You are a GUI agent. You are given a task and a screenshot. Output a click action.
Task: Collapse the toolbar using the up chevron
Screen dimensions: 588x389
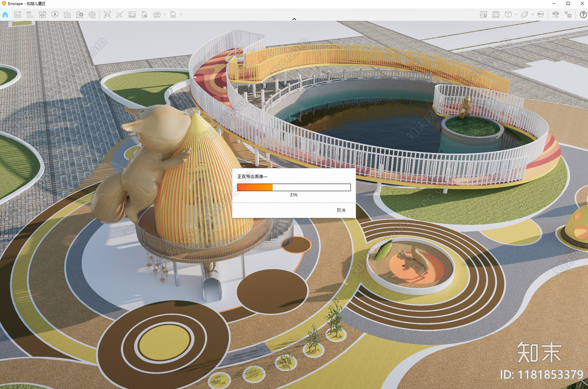point(294,19)
